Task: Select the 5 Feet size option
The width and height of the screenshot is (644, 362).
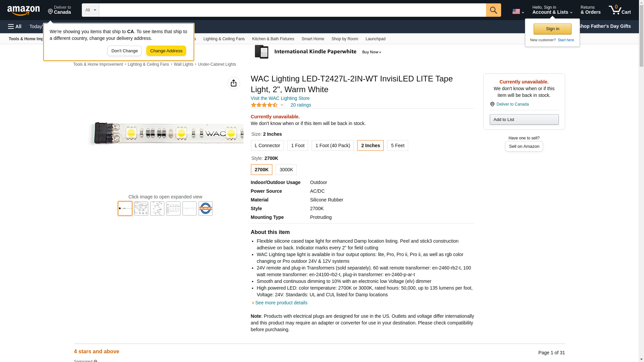Action: click(397, 145)
